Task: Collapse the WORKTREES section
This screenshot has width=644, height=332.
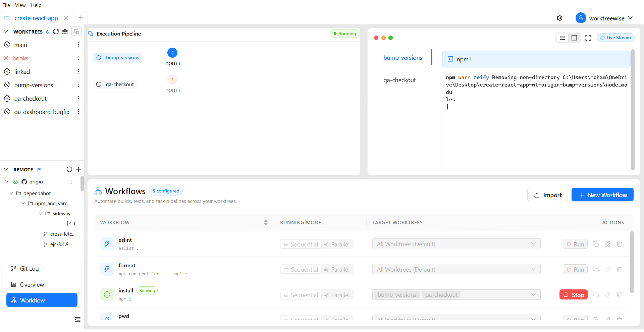Action: (x=6, y=32)
